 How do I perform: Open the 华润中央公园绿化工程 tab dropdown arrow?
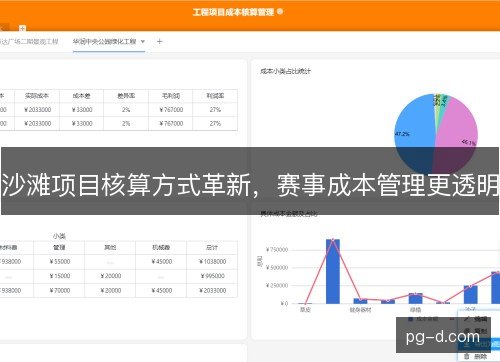143,42
